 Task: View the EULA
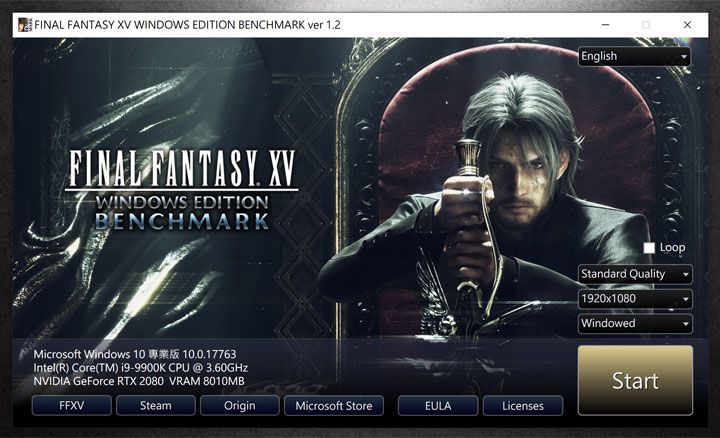click(x=437, y=405)
